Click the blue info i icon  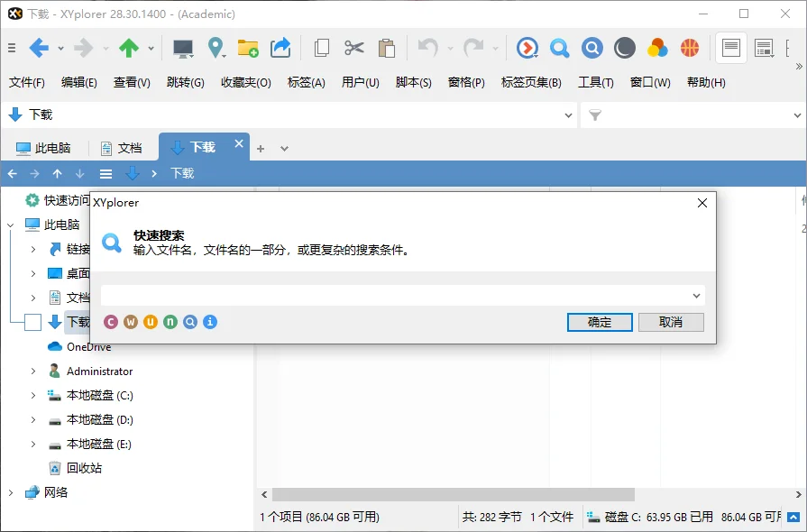[210, 322]
